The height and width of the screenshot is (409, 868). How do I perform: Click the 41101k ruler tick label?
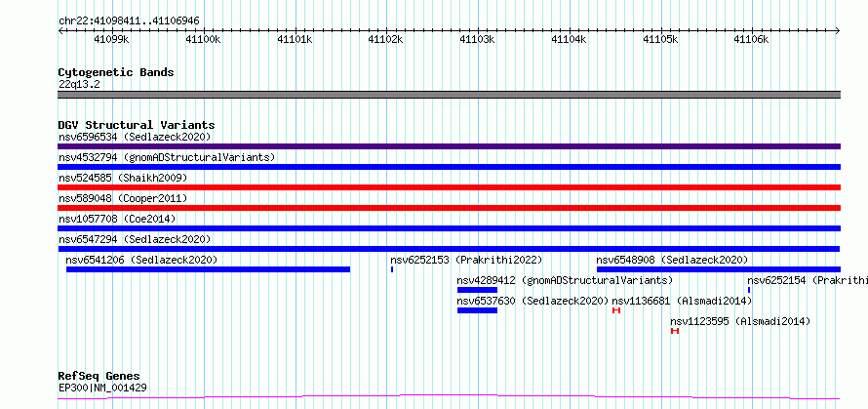(295, 39)
